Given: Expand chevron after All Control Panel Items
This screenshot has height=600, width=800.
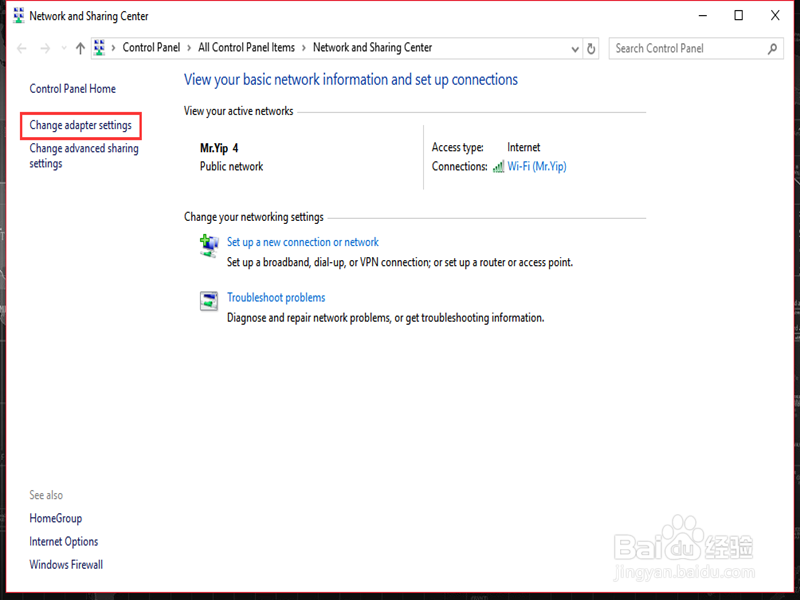Looking at the screenshot, I should pyautogui.click(x=304, y=48).
